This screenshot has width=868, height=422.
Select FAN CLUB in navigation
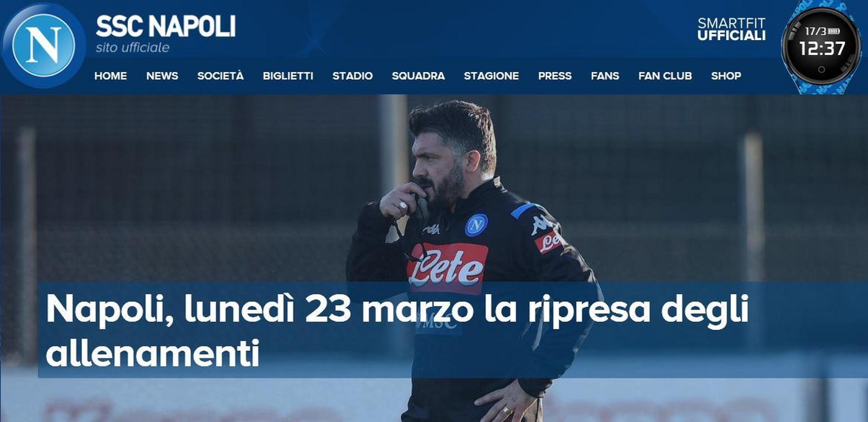665,76
